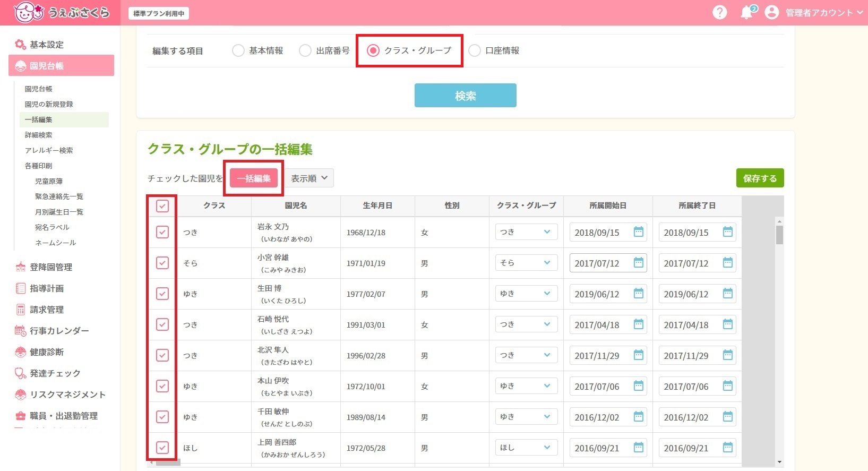Expand the 管理者アカウント menu
This screenshot has height=471, width=868.
point(824,13)
